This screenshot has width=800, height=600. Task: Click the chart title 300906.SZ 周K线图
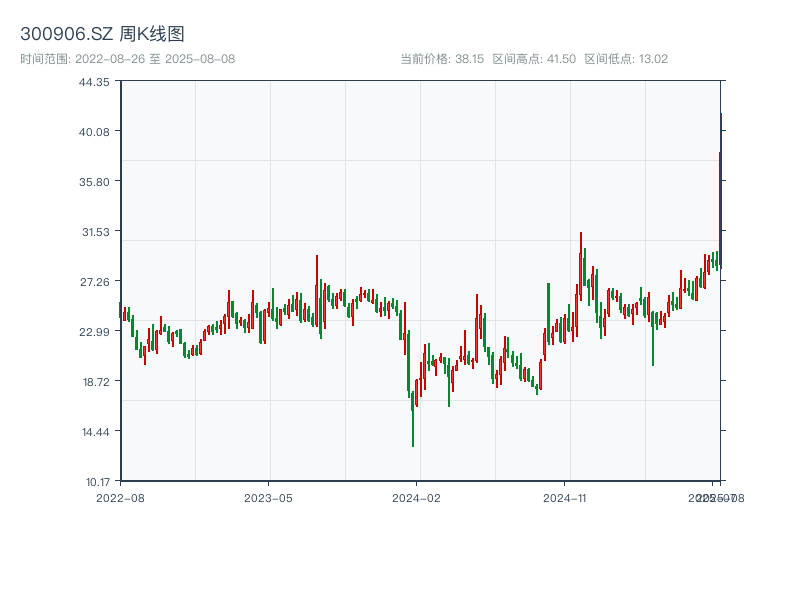[102, 34]
